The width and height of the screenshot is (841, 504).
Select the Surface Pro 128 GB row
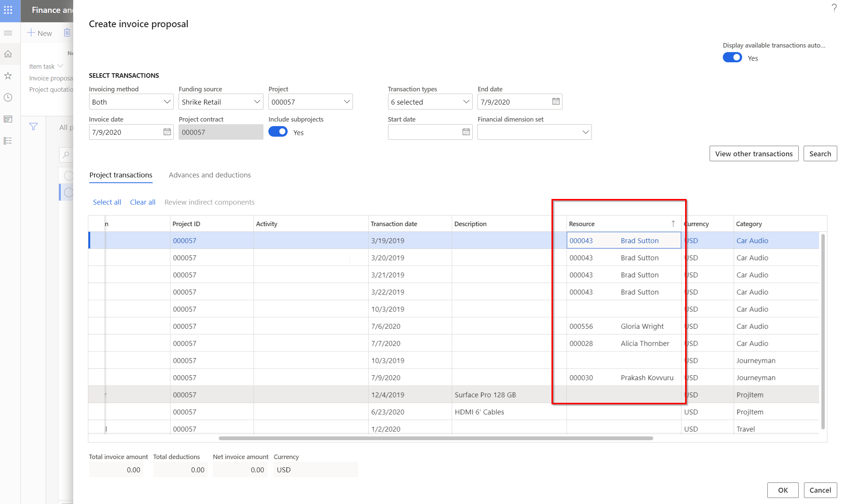tap(453, 395)
